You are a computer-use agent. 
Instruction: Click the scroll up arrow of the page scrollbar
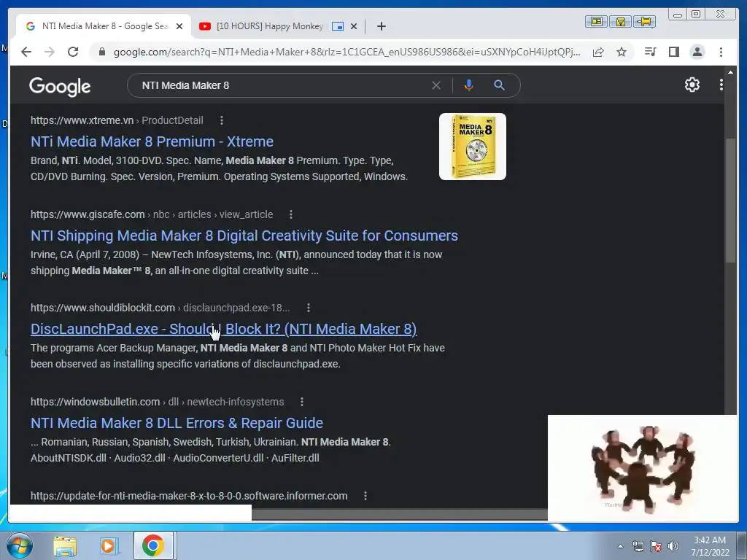729,72
